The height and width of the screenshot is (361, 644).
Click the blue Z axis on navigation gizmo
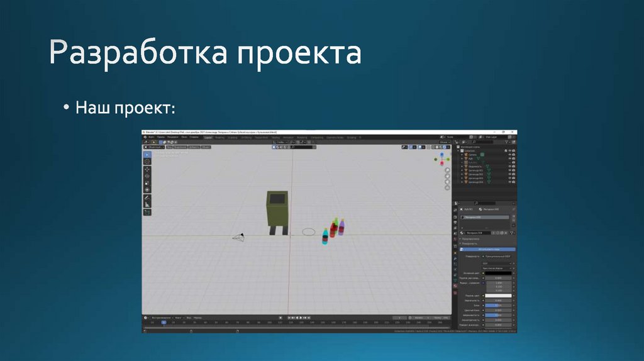(441, 155)
